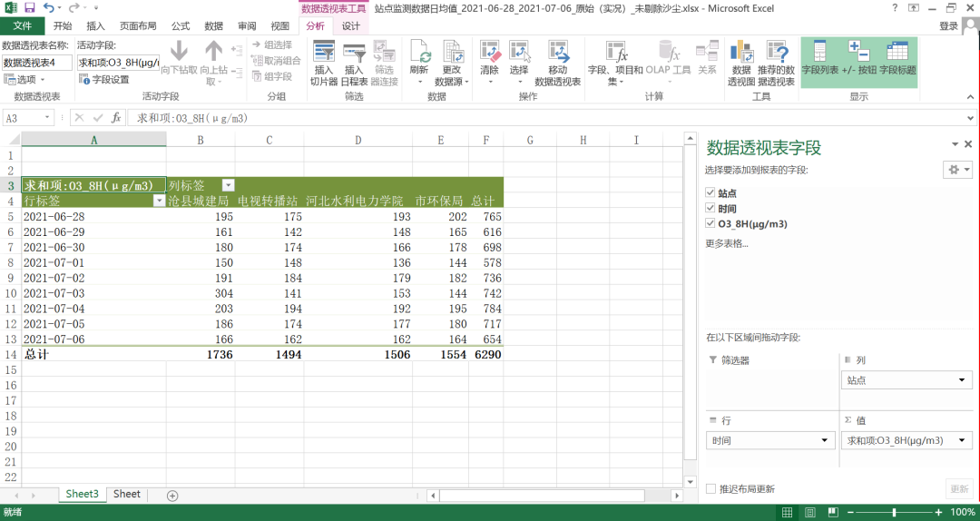Uncheck the 时间 field checkbox

point(710,208)
